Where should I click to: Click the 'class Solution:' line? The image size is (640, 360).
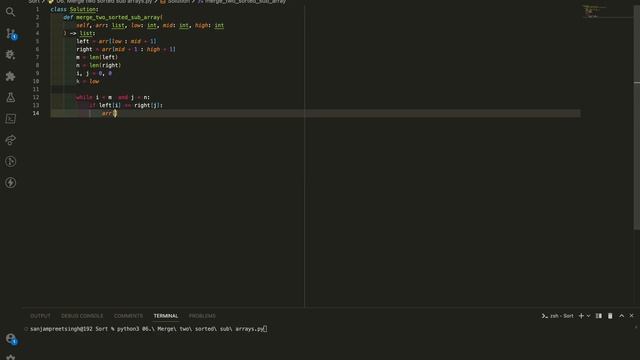74,9
